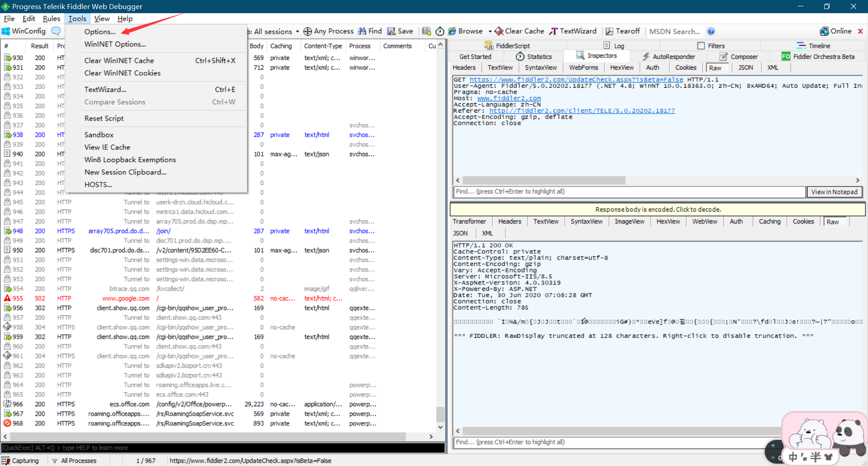Click Clear Cache toolbar icon
Screen dimensions: 868x466
499,31
